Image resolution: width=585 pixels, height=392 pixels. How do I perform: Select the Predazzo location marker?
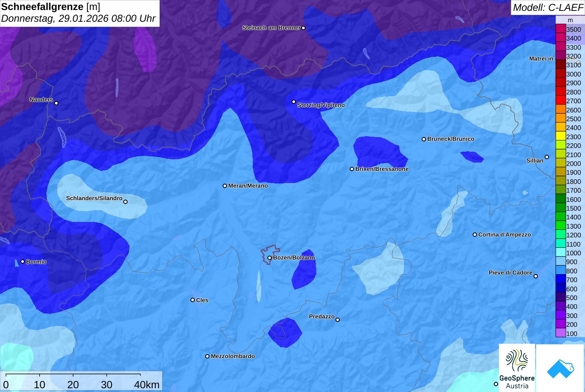pyautogui.click(x=338, y=320)
